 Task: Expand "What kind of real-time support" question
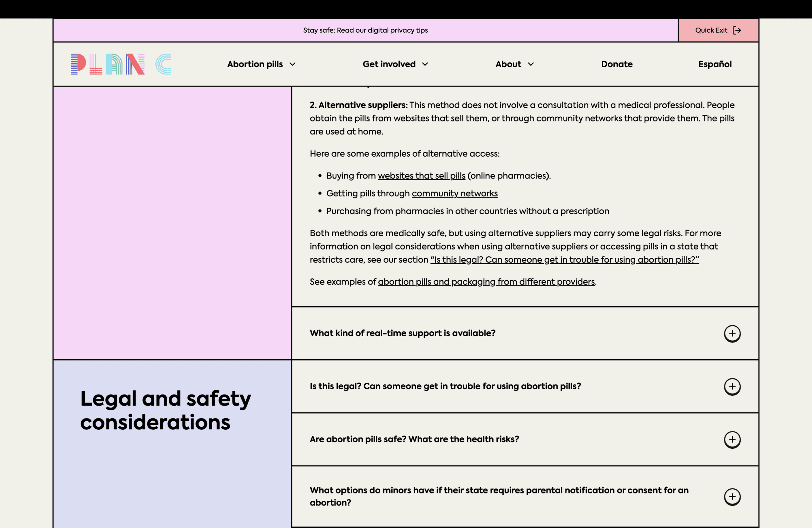(402, 333)
